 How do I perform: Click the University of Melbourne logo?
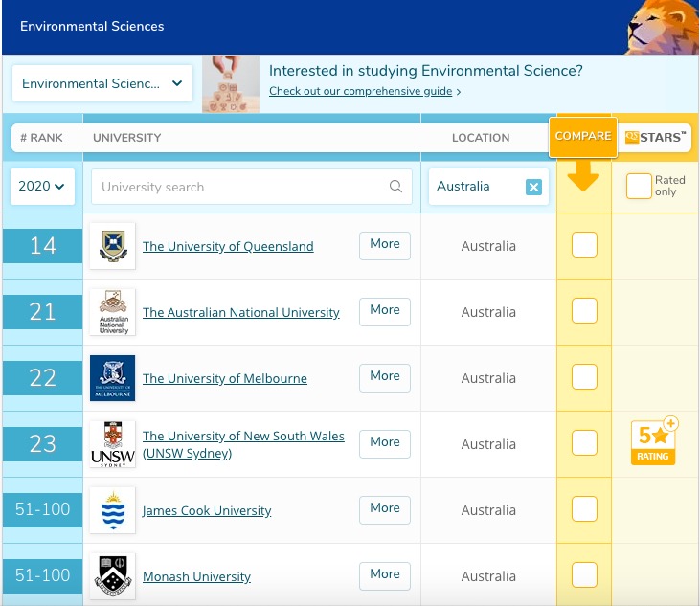coord(112,378)
